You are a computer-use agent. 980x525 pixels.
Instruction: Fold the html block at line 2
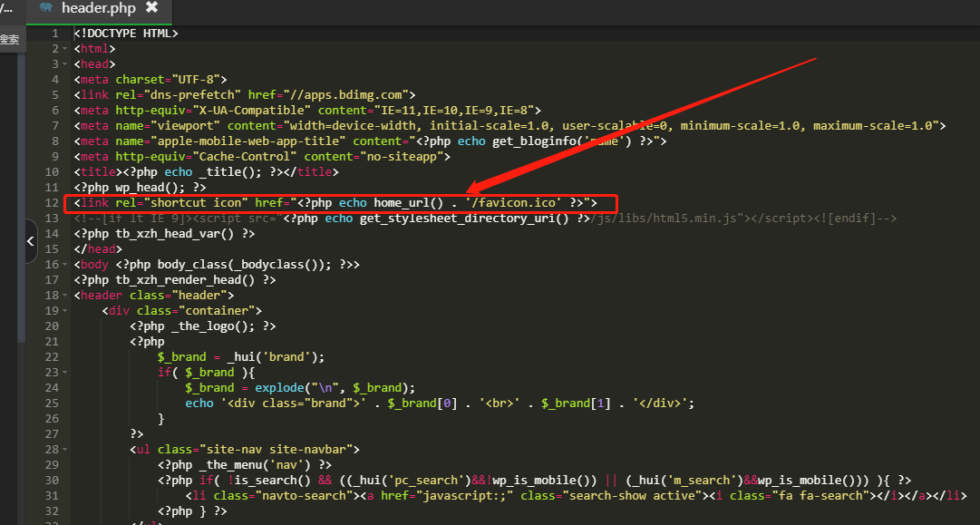(65, 49)
